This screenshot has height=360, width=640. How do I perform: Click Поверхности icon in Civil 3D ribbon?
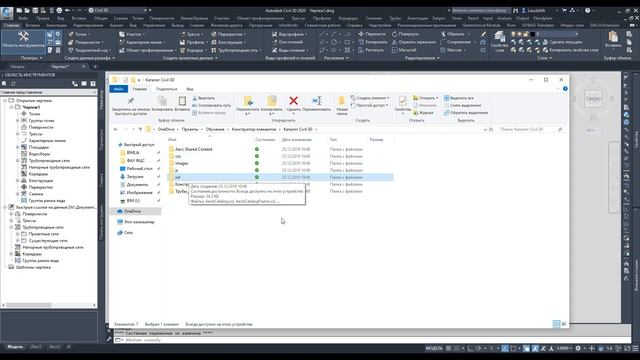(71, 42)
